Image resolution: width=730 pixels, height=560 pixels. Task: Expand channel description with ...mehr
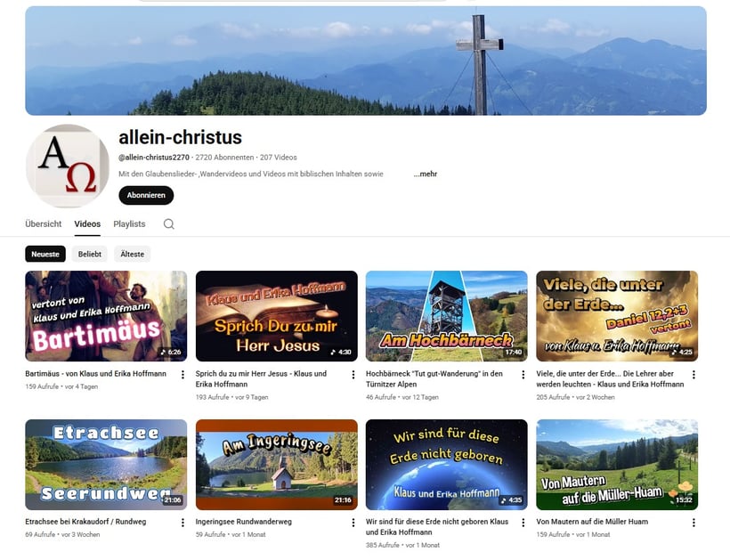click(425, 174)
